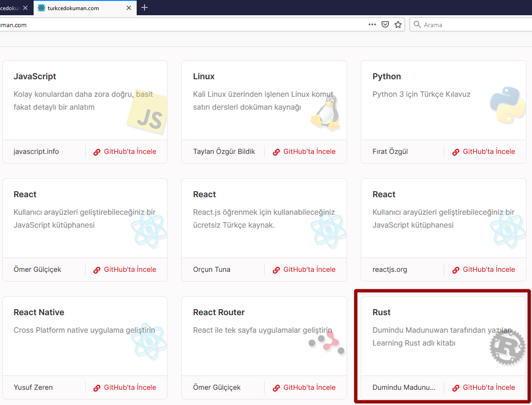Click the atom logo on Ömer Gülçiçek's React card
Screen dimensions: 532x405
point(149,230)
